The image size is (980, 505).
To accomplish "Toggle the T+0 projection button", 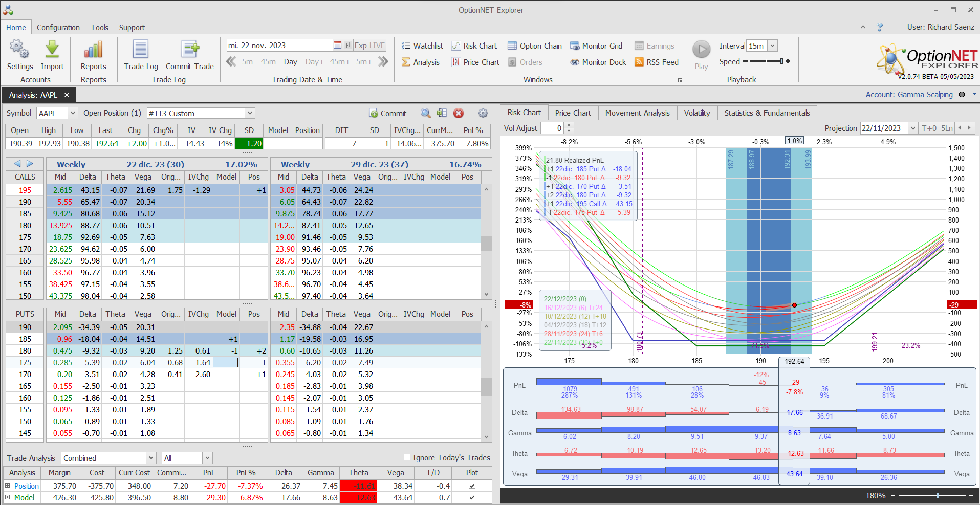I will pos(929,128).
